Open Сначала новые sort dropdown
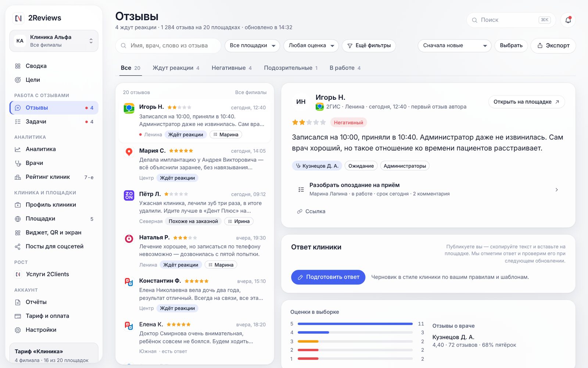This screenshot has height=368, width=588. click(455, 46)
